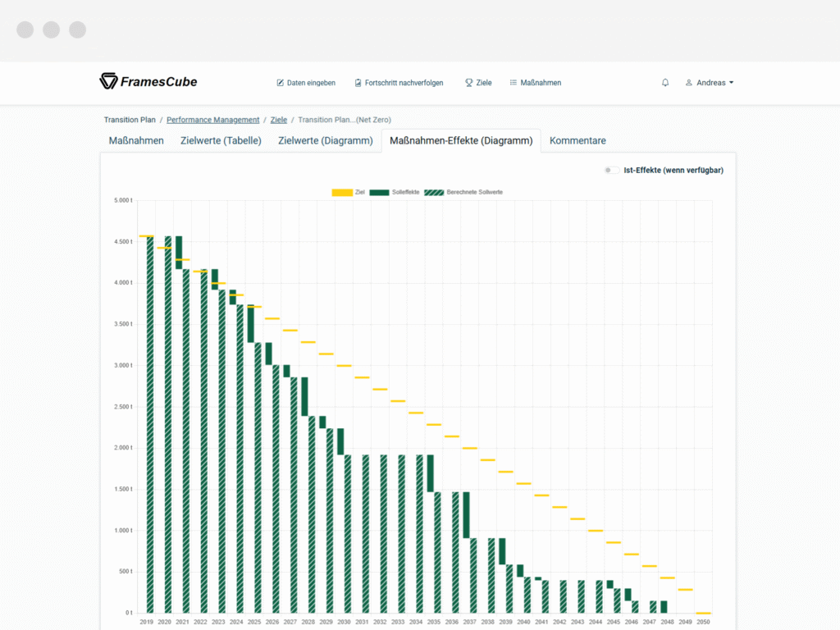Switch to the Zielwerte (Diagramm) tab
This screenshot has height=630, width=840.
pyautogui.click(x=325, y=140)
